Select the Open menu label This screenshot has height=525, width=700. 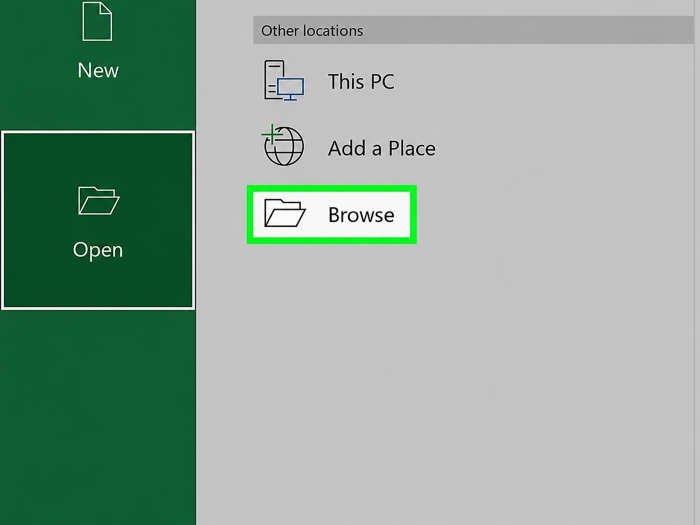coord(98,250)
